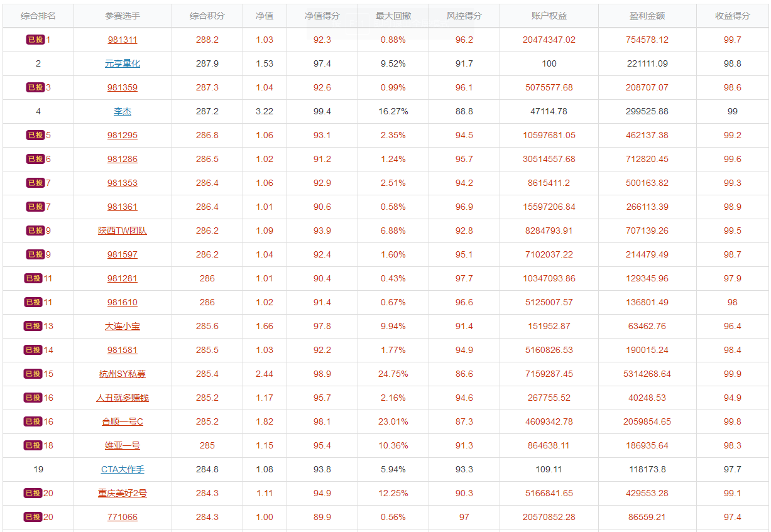Click the 综合积分 column header
This screenshot has height=532, width=771.
tap(207, 16)
